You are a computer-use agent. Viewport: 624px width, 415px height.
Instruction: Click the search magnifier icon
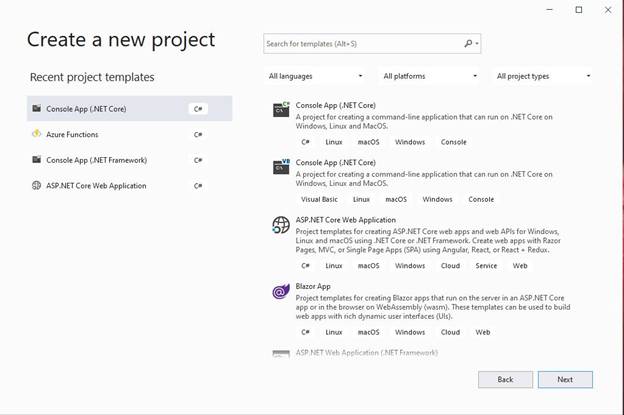[468, 43]
